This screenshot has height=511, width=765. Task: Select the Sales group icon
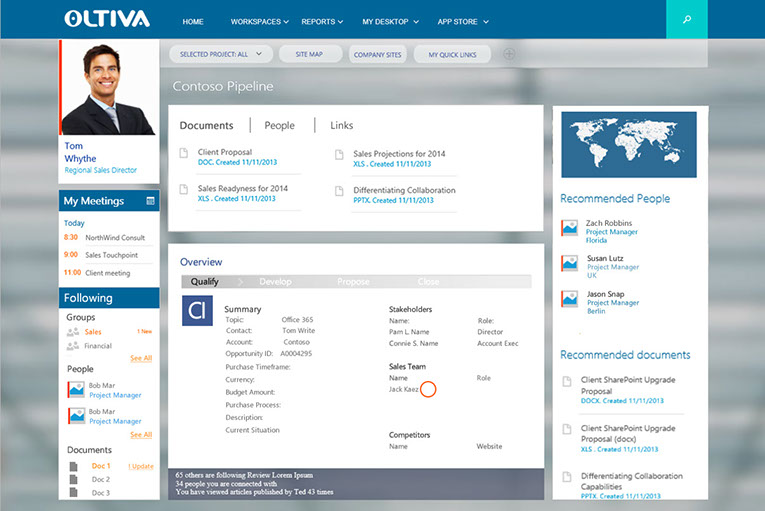72,331
